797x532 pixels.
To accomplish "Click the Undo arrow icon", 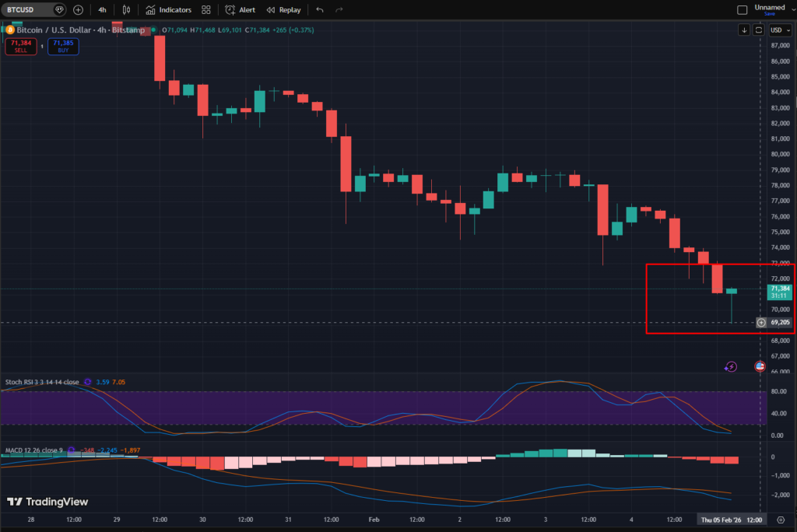I will coord(319,9).
